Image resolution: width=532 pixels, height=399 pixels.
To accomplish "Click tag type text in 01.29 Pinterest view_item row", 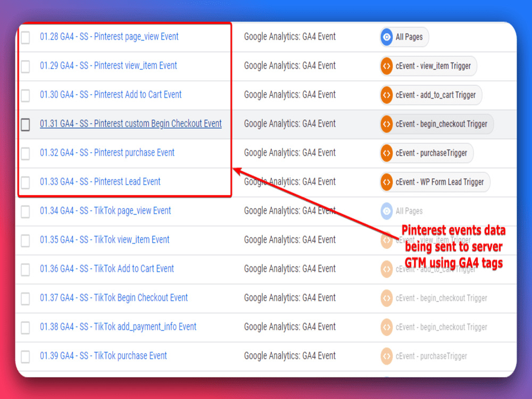I will coord(290,65).
